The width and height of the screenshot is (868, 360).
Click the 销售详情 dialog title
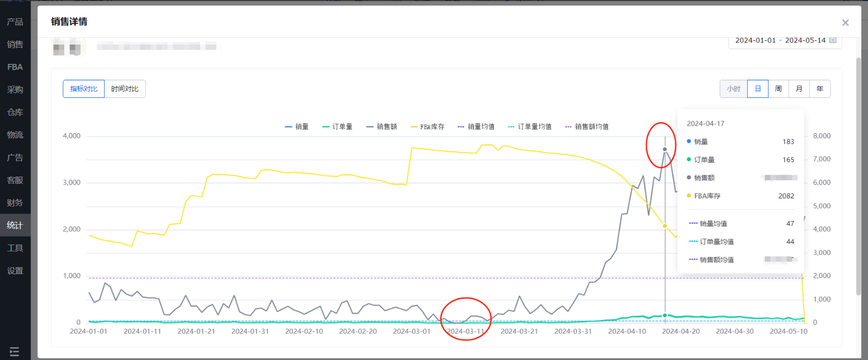pyautogui.click(x=69, y=22)
